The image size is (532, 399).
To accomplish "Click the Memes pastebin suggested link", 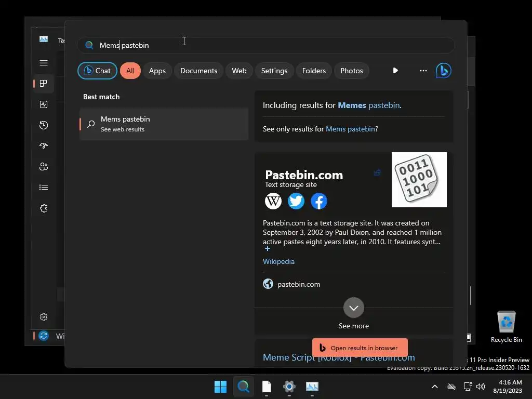I will (x=369, y=105).
